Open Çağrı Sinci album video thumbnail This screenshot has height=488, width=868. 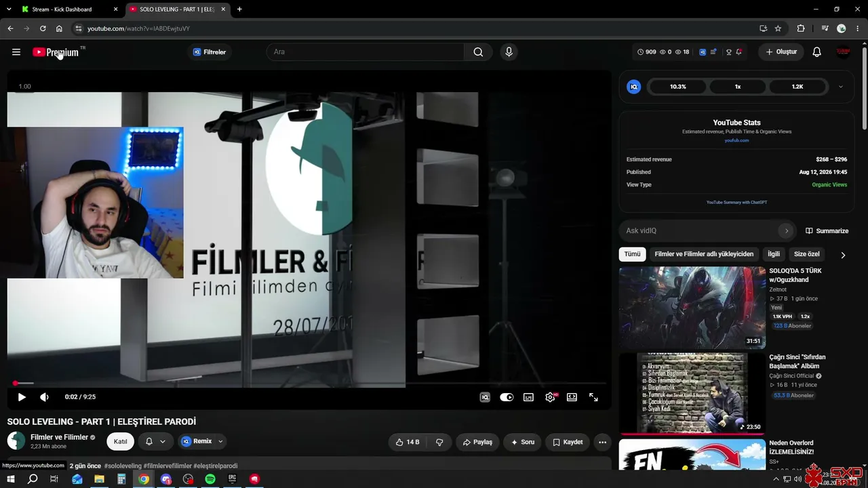692,393
